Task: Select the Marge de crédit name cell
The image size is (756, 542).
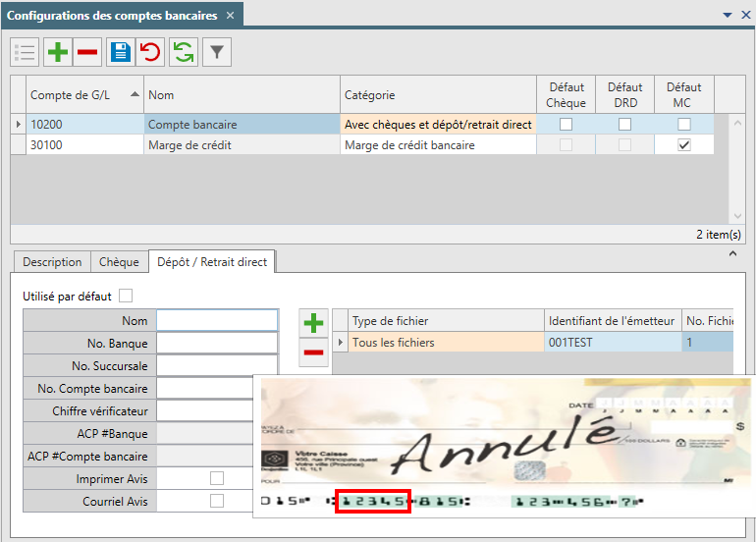Action: pyautogui.click(x=243, y=144)
